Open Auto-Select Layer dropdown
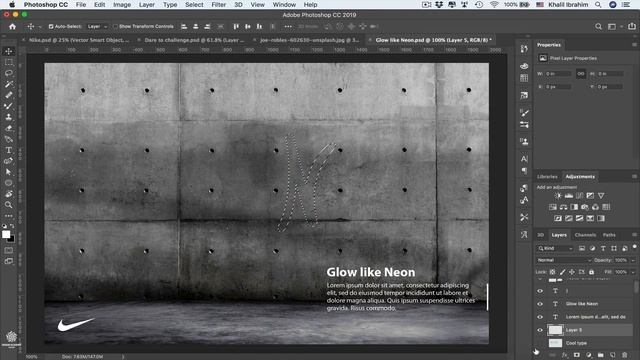 click(x=97, y=27)
